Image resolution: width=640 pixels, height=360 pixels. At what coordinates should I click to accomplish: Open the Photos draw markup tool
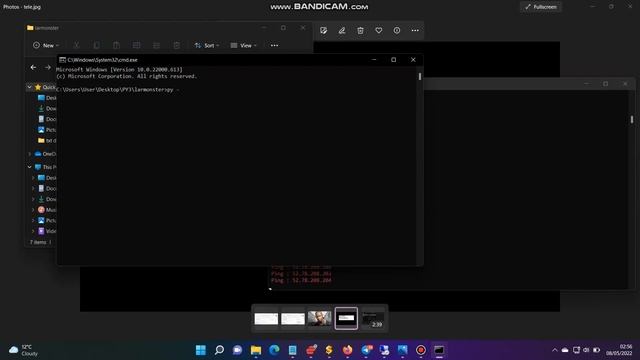point(342,31)
